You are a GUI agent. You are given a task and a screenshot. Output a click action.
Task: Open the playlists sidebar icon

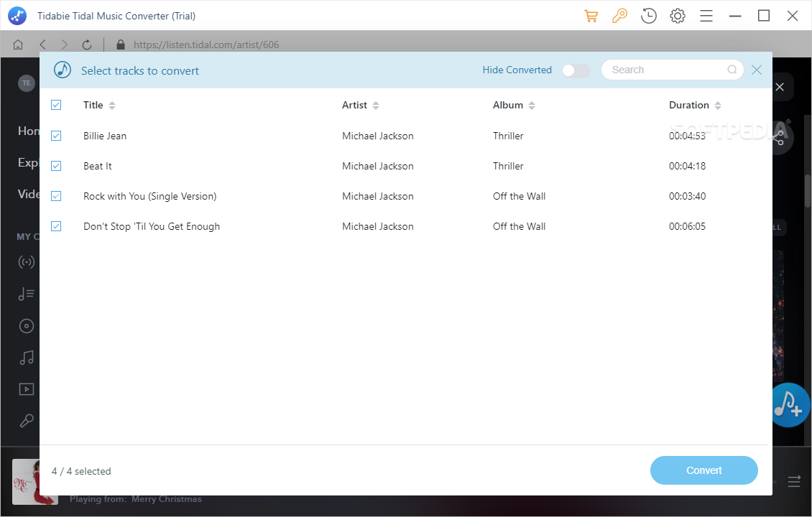(x=27, y=294)
